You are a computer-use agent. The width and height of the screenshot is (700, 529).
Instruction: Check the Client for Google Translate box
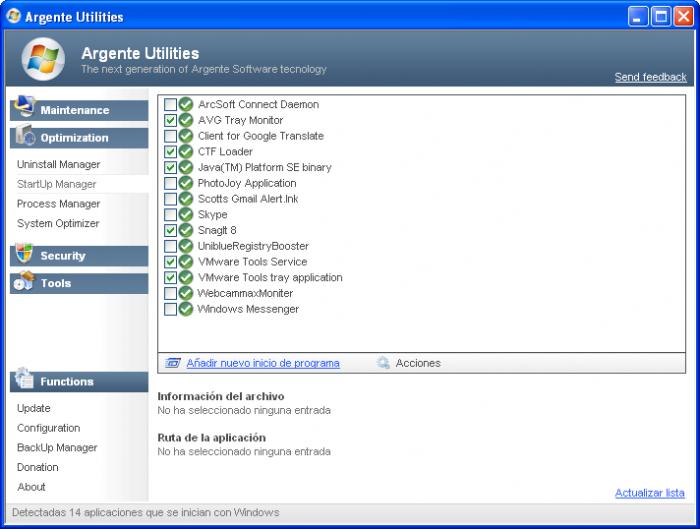170,136
